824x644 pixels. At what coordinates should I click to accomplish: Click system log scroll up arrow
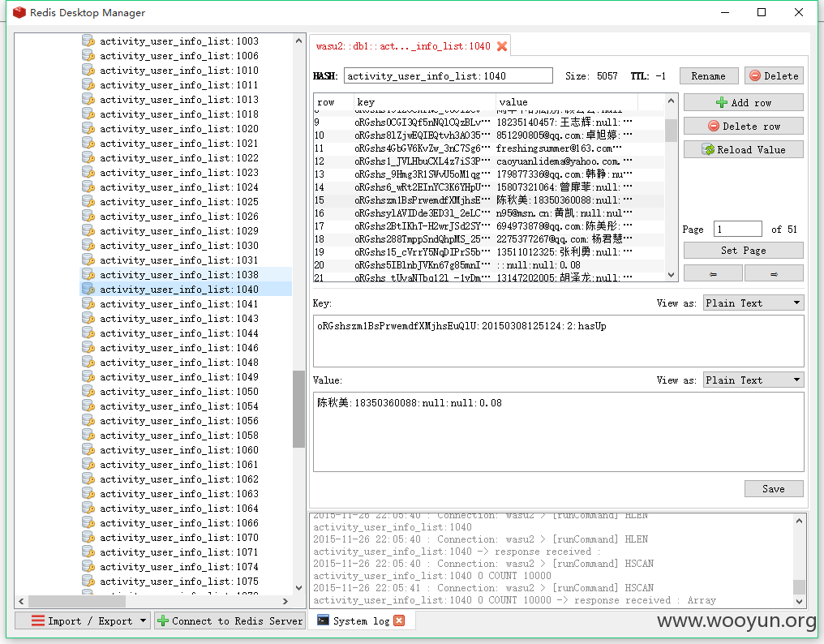pyautogui.click(x=799, y=521)
